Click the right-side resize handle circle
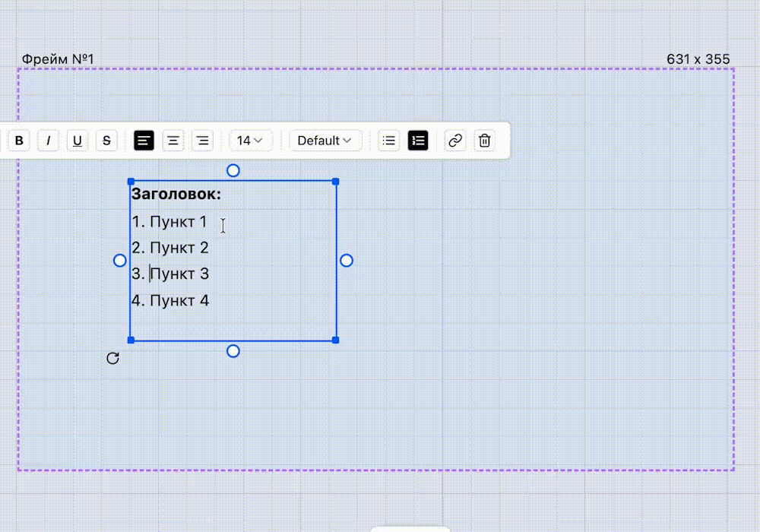The width and height of the screenshot is (760, 532). click(347, 261)
